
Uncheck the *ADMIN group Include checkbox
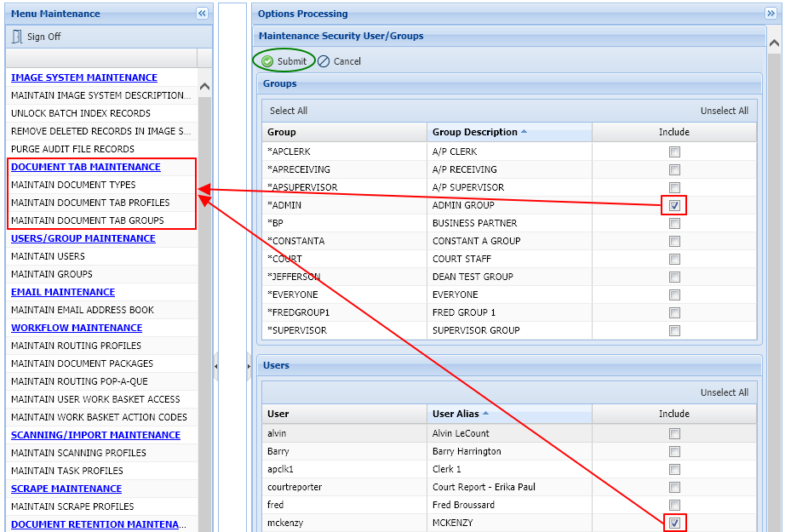click(x=673, y=205)
